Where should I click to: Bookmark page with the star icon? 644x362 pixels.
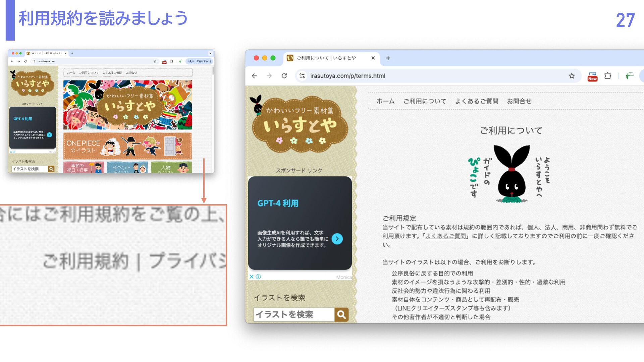tap(572, 76)
